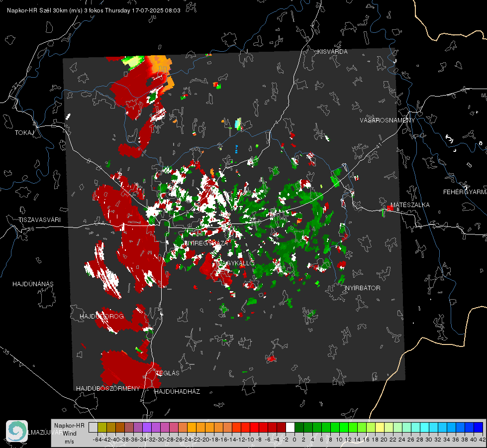Viewport: 487px width, 448px height.
Task: Click the VÁSÁROSNAMÉNY city label
Action: pos(388,120)
